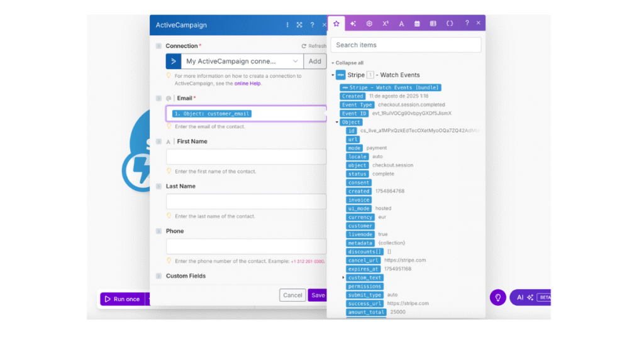Insert the expires_at variable pill
Screen dimensions: 644x338
tap(363, 269)
